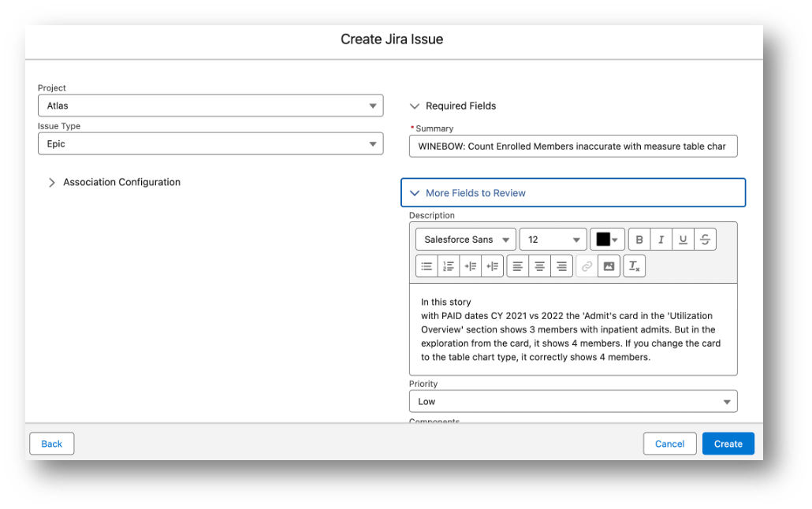The image size is (812, 509).
Task: Open the Issue Type dropdown showing Epic
Action: [x=210, y=144]
